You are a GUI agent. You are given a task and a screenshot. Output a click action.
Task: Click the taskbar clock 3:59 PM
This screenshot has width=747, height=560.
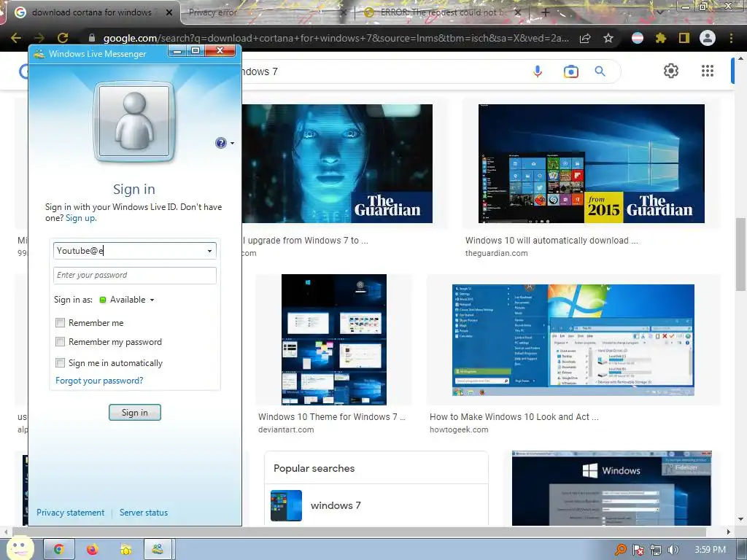(x=710, y=550)
